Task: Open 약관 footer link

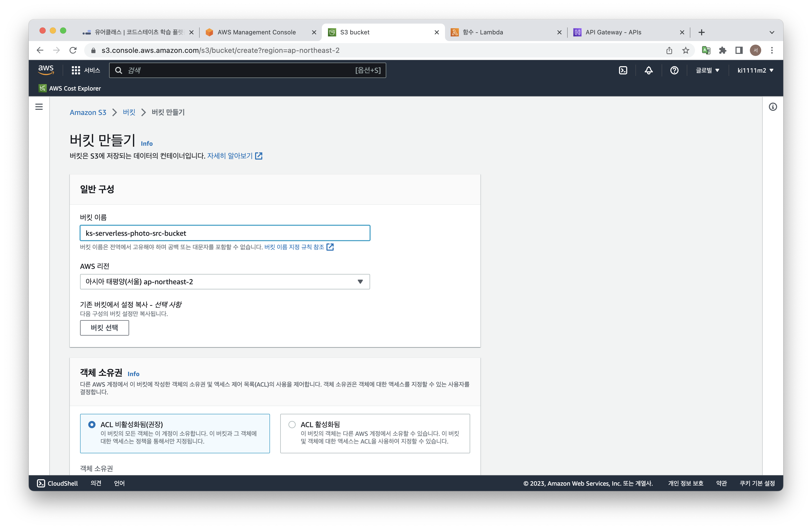Action: pyautogui.click(x=721, y=483)
